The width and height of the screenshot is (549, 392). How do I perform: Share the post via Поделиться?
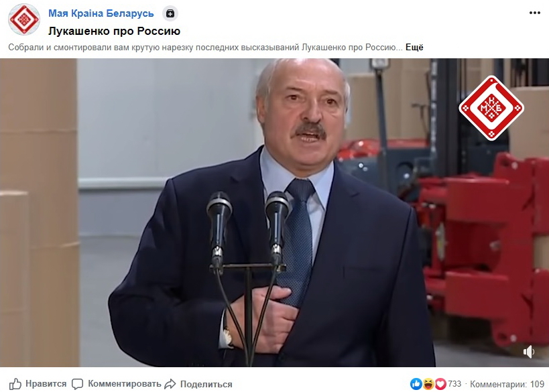tap(206, 385)
